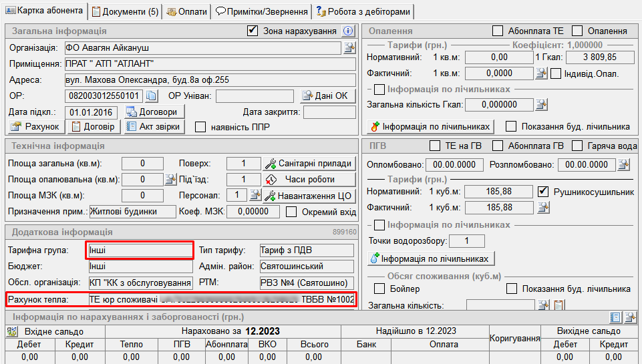Toggle the Зона нарахування checkbox

pos(253,31)
